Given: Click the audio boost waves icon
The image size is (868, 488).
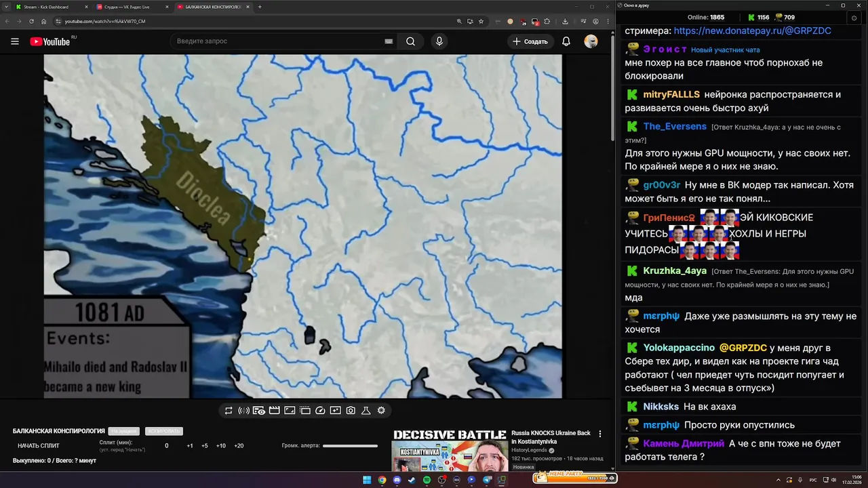Looking at the screenshot, I should click(x=243, y=411).
